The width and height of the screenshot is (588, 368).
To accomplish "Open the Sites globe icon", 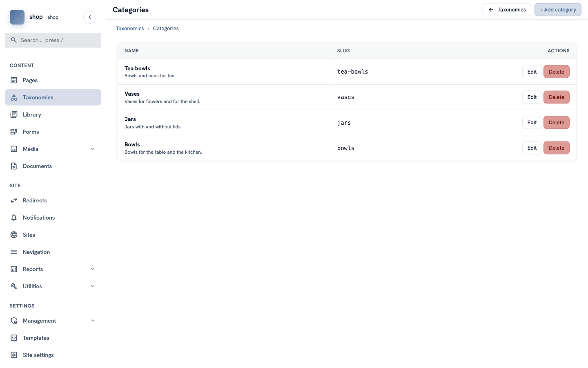I will pyautogui.click(x=14, y=235).
